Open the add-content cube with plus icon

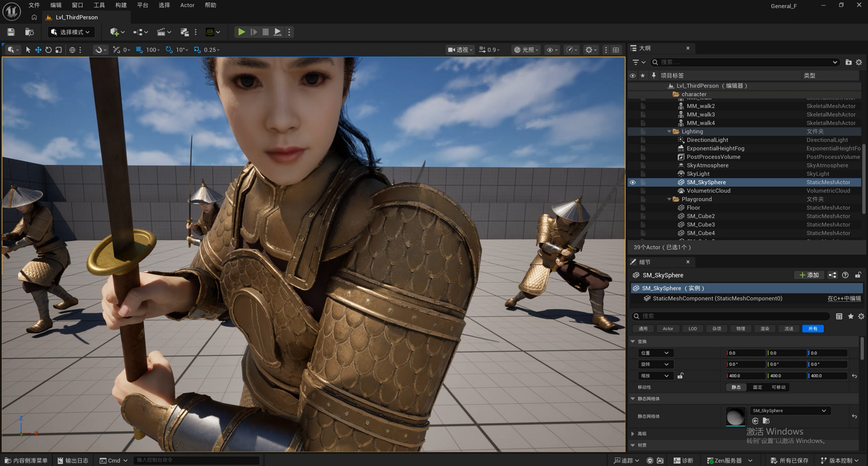117,32
